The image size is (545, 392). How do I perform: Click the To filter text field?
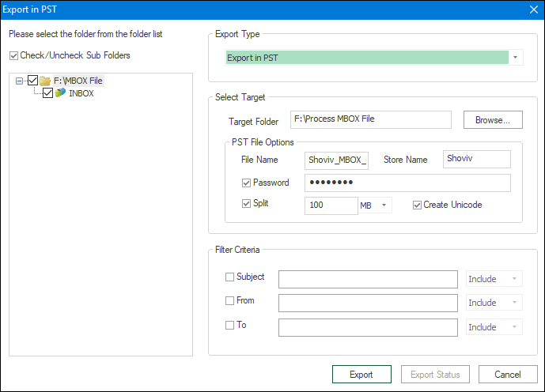368,327
